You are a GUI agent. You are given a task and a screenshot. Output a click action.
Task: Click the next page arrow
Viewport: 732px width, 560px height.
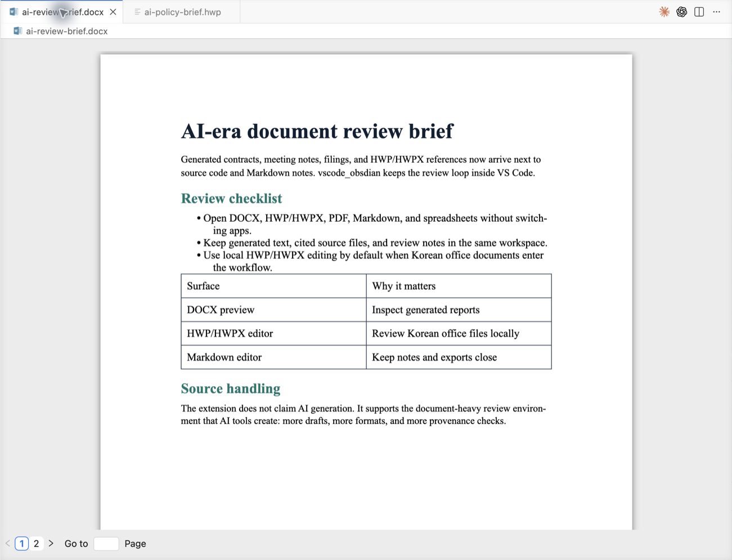[51, 544]
